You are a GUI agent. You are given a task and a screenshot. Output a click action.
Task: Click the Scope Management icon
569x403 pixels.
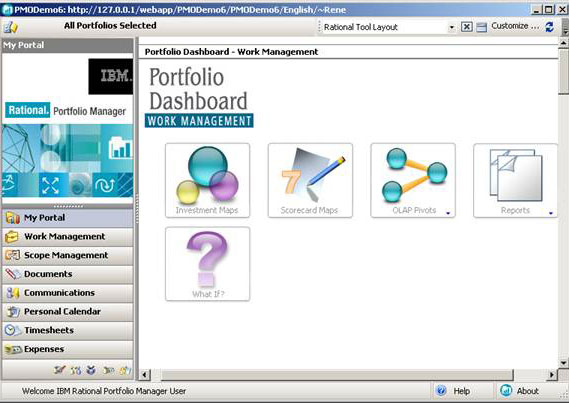[12, 255]
